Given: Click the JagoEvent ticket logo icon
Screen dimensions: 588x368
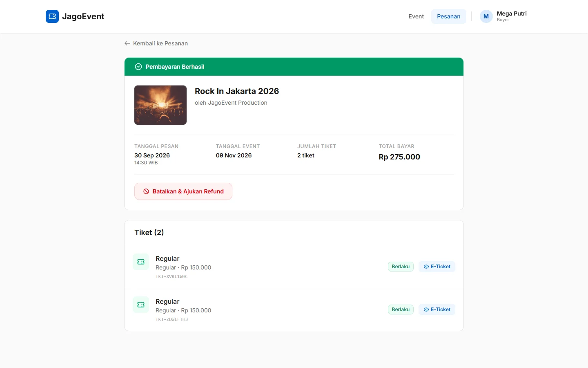Looking at the screenshot, I should 52,16.
